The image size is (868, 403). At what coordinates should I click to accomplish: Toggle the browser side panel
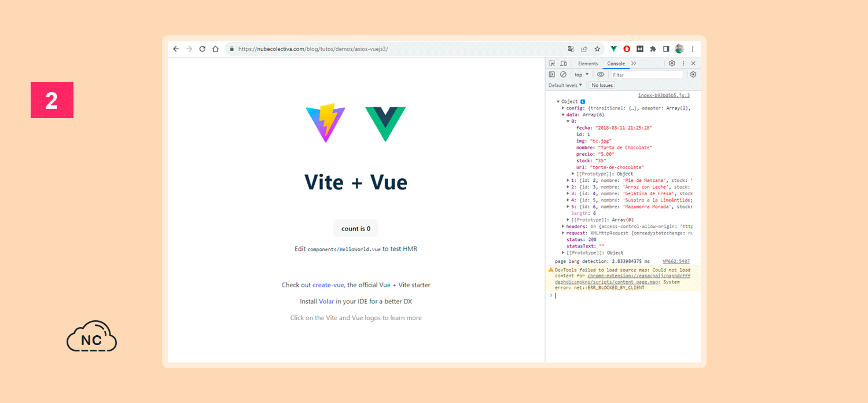tap(666, 49)
